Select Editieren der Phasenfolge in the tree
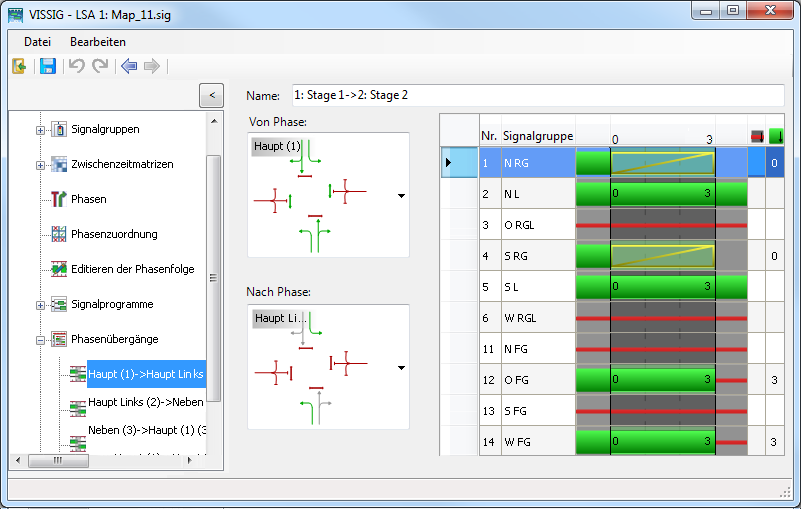Screen dimensions: 801x509 132,269
